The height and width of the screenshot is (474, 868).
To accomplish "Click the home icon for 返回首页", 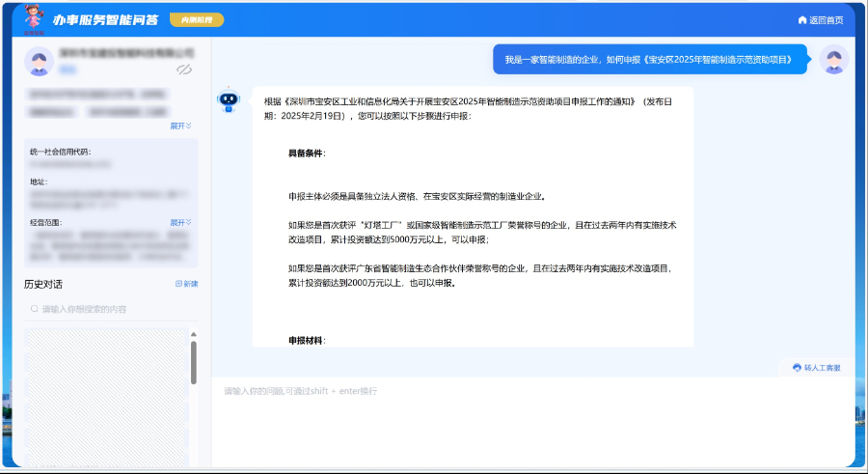I will [801, 20].
